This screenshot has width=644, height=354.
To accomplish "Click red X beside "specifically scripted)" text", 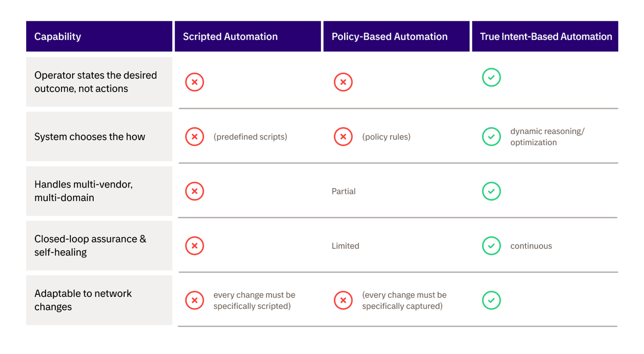I will point(195,300).
